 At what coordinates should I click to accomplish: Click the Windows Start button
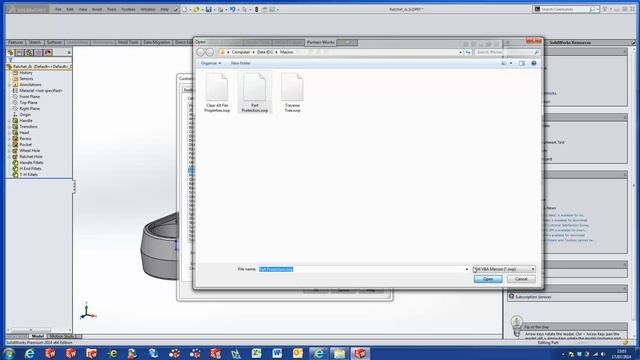(x=9, y=353)
